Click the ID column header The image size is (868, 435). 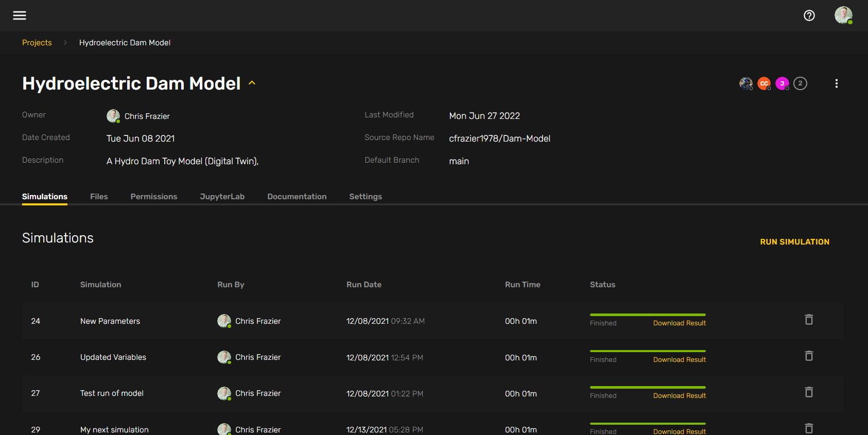pos(35,285)
